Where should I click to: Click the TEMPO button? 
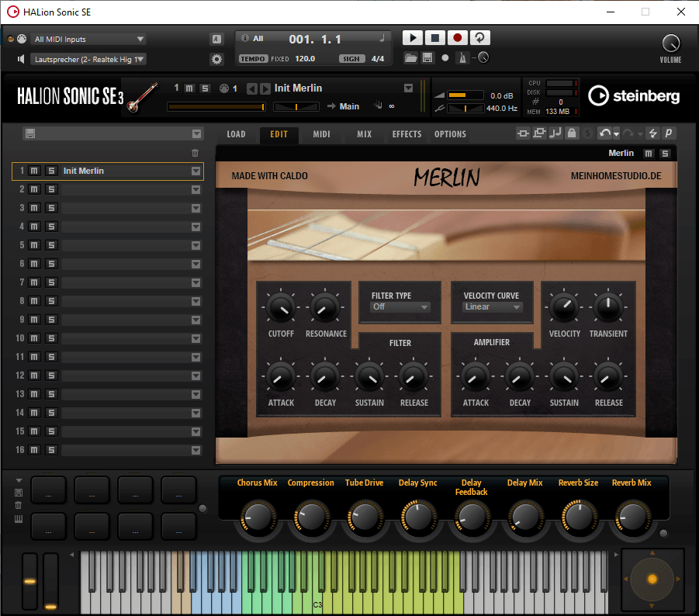click(x=253, y=59)
